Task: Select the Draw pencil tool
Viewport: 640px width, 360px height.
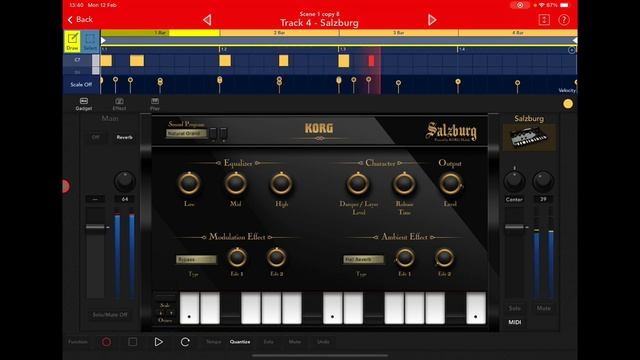Action: [x=72, y=42]
